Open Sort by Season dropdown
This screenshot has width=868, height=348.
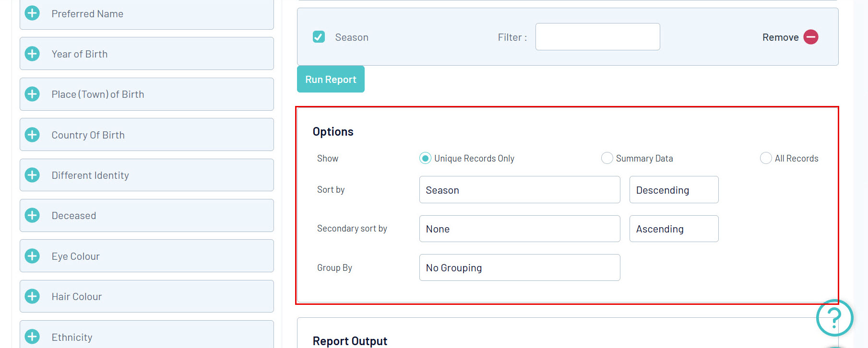(519, 190)
